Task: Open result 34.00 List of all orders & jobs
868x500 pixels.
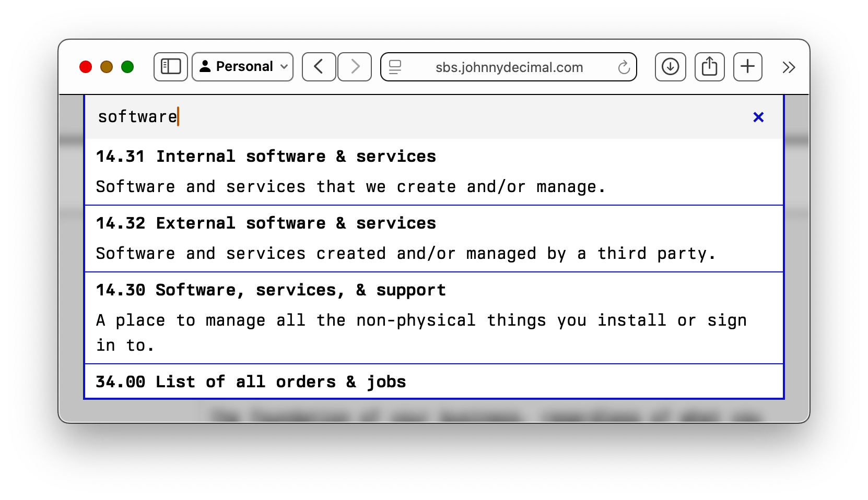Action: (x=434, y=382)
